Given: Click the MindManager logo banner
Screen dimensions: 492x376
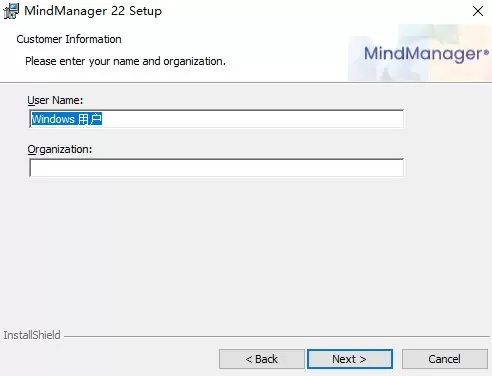Looking at the screenshot, I should pos(420,53).
